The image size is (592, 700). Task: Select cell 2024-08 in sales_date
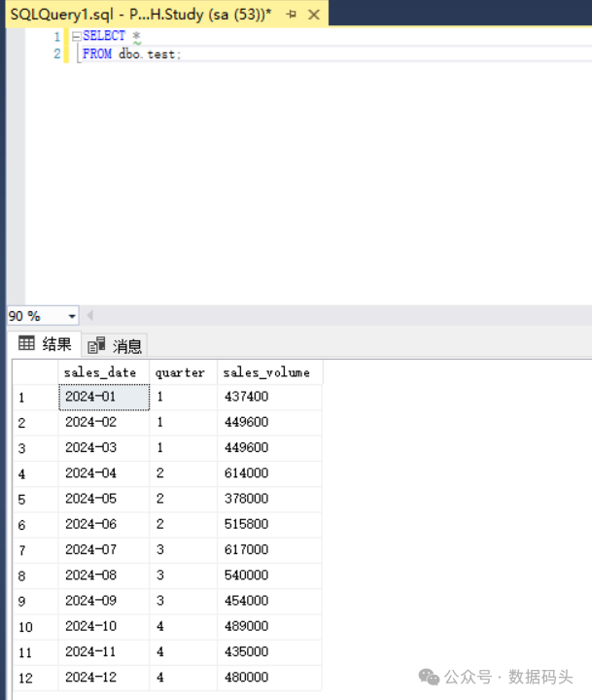pyautogui.click(x=104, y=575)
